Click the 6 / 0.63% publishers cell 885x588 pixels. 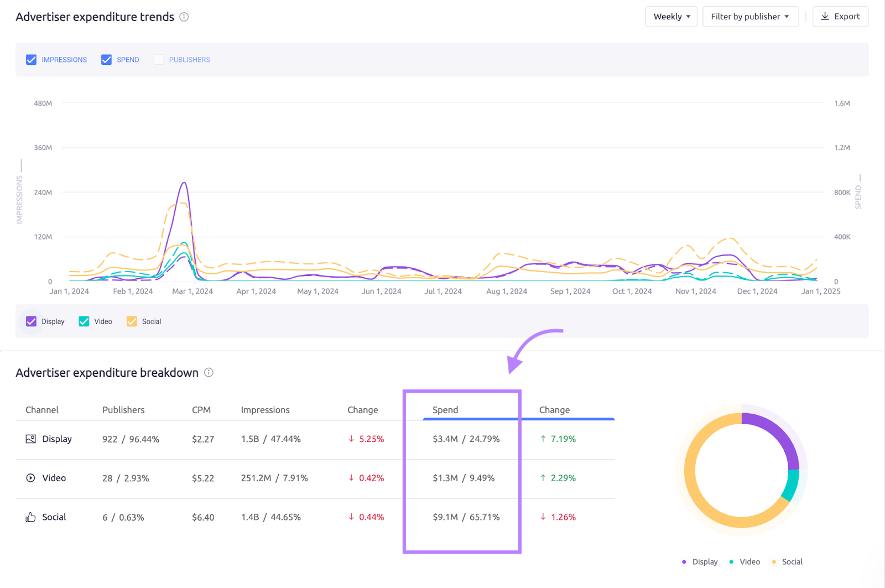[123, 517]
